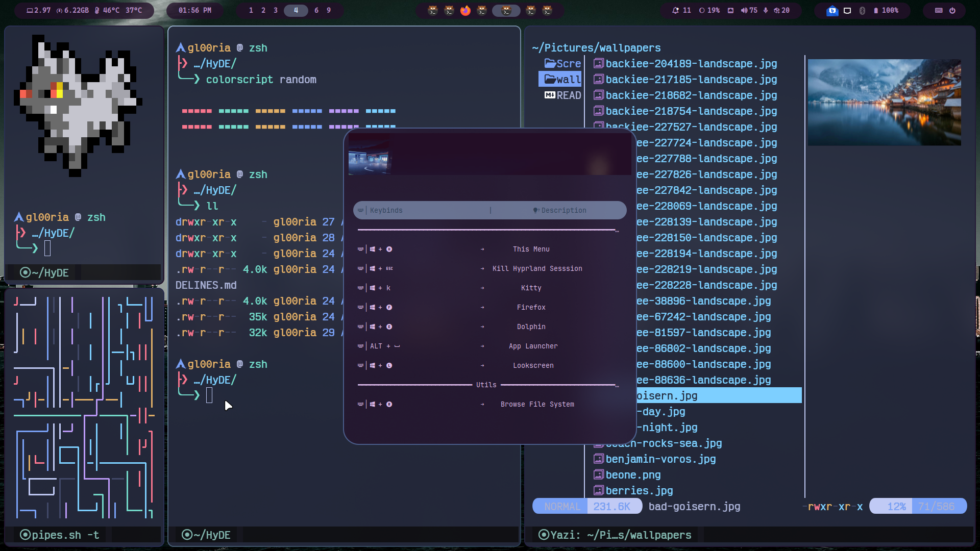Click the brightness 19% indicator
This screenshot has width=980, height=551.
click(x=709, y=10)
